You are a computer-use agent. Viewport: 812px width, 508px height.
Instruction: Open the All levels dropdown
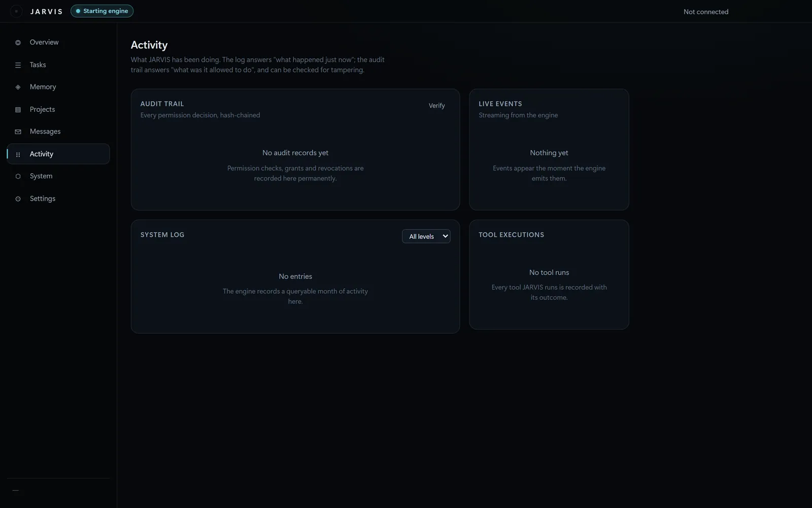[426, 236]
